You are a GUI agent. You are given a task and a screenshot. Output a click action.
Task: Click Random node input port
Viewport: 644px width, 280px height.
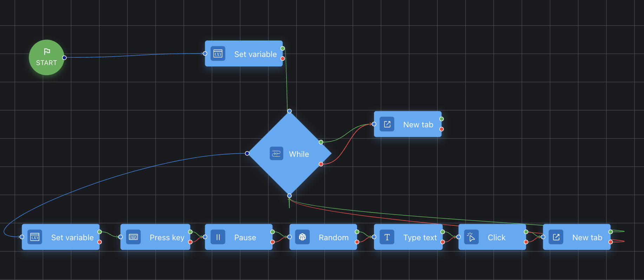[289, 237]
